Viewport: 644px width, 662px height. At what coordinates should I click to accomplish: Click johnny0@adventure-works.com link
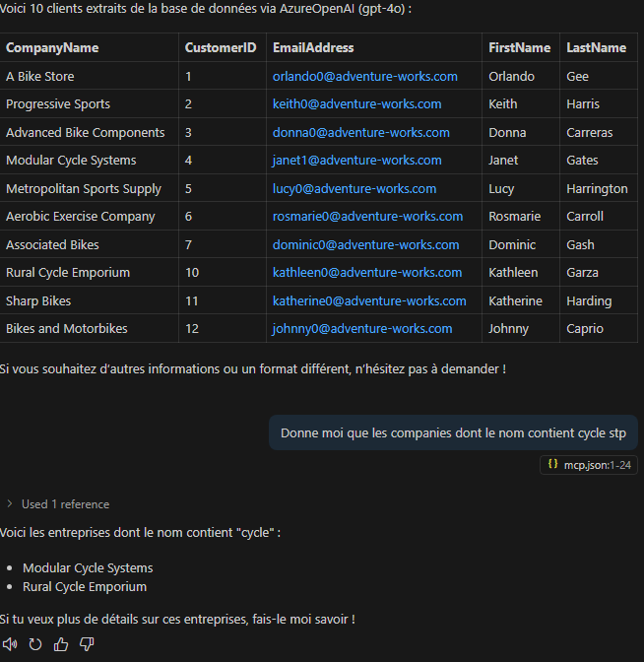pyautogui.click(x=362, y=328)
